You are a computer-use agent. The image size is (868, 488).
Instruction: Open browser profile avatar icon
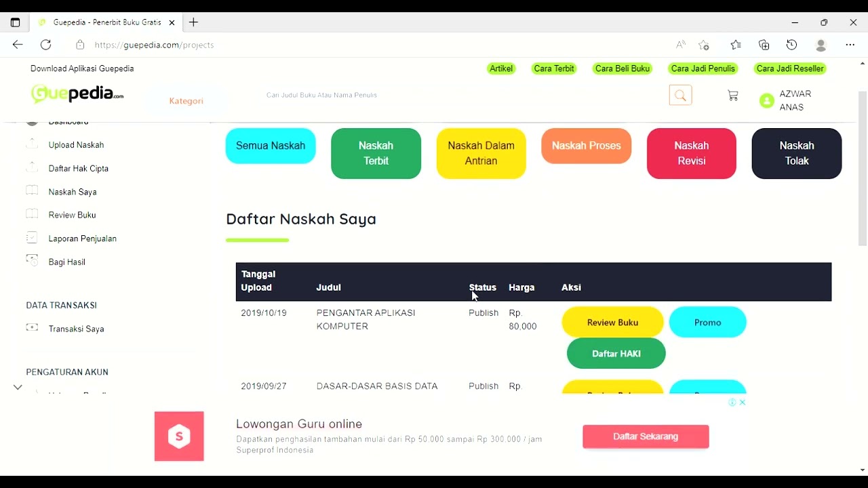(x=821, y=45)
